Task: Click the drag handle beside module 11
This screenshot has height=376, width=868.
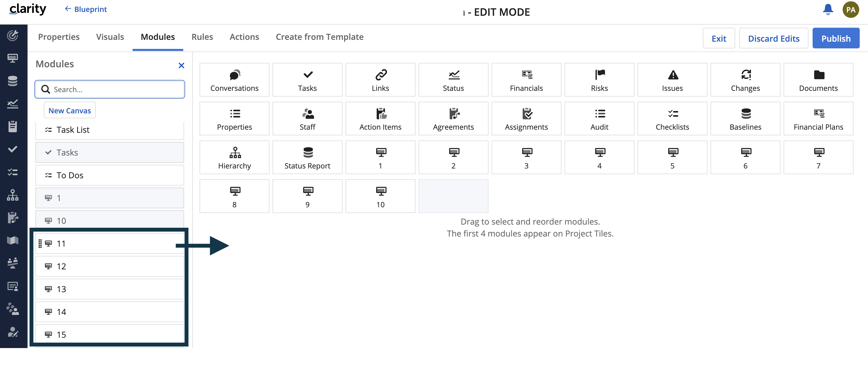Action: (40, 244)
